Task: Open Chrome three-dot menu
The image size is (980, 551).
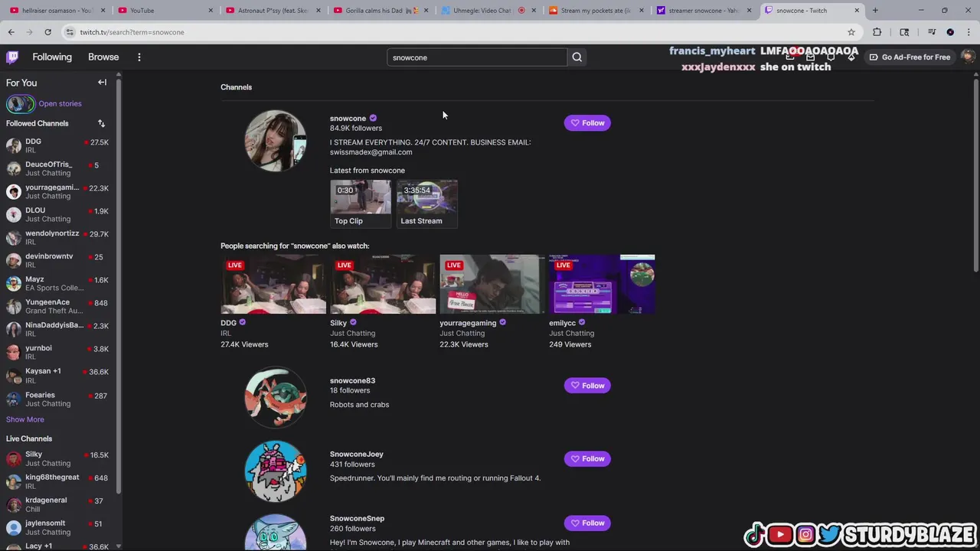Action: [x=969, y=32]
